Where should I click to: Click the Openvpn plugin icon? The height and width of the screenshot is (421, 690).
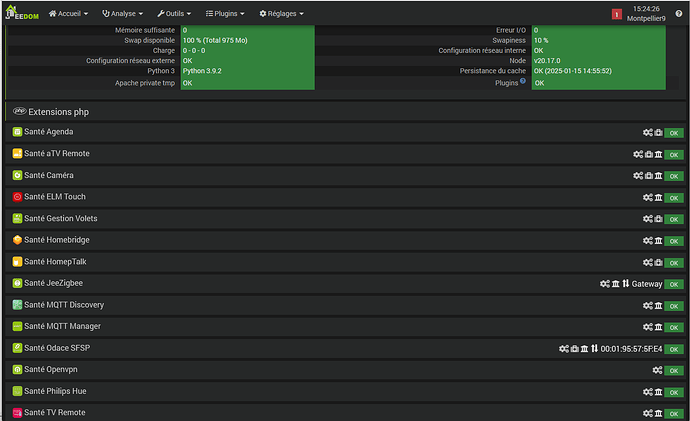[17, 370]
